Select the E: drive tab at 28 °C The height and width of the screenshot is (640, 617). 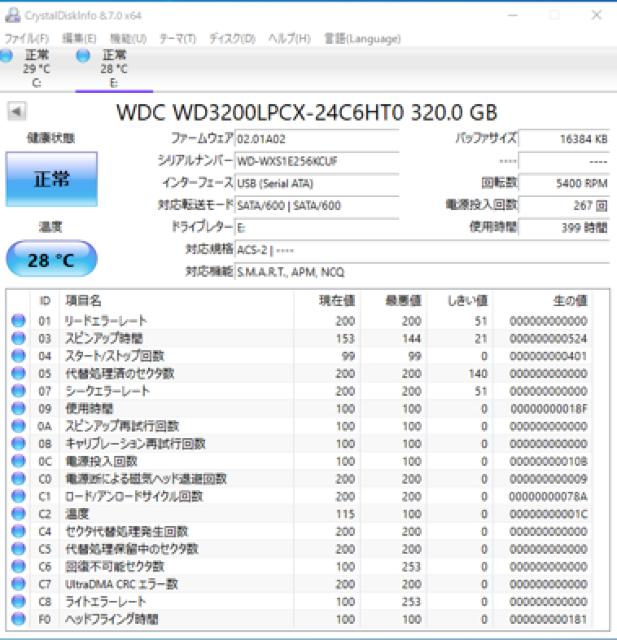pyautogui.click(x=114, y=69)
